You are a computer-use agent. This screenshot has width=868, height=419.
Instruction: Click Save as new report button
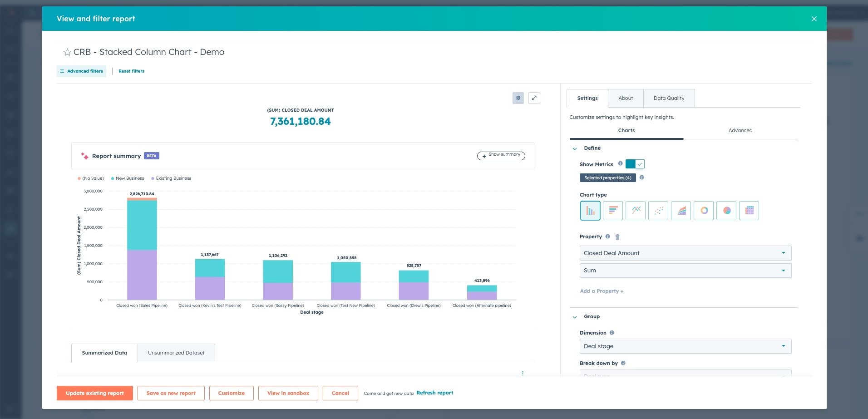pos(171,393)
